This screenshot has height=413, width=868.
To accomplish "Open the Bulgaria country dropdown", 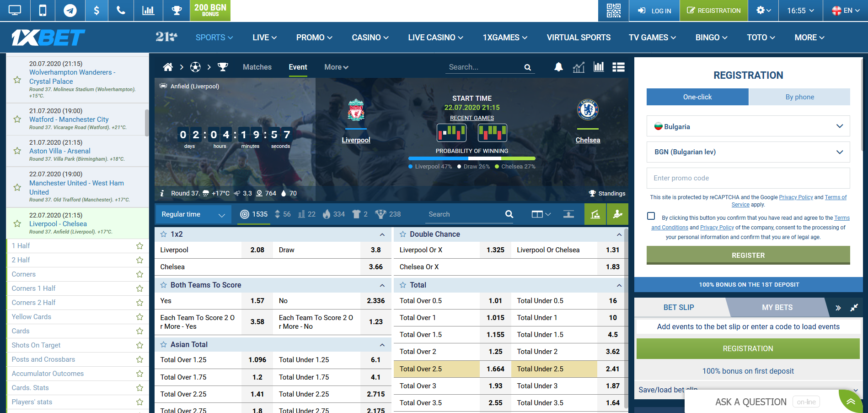I will (x=748, y=126).
